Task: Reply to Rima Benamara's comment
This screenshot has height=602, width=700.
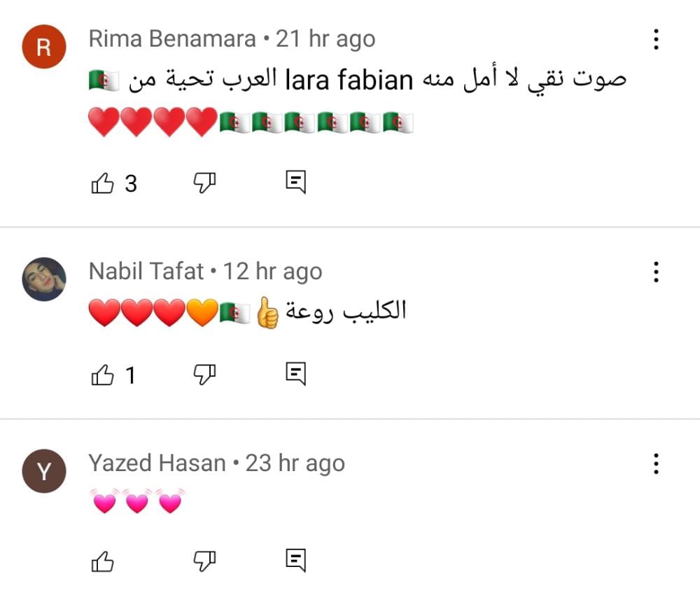Action: [x=296, y=183]
